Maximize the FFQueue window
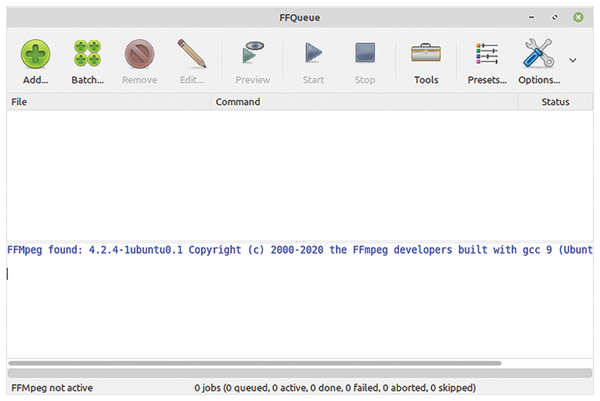The image size is (600, 401). pos(555,17)
